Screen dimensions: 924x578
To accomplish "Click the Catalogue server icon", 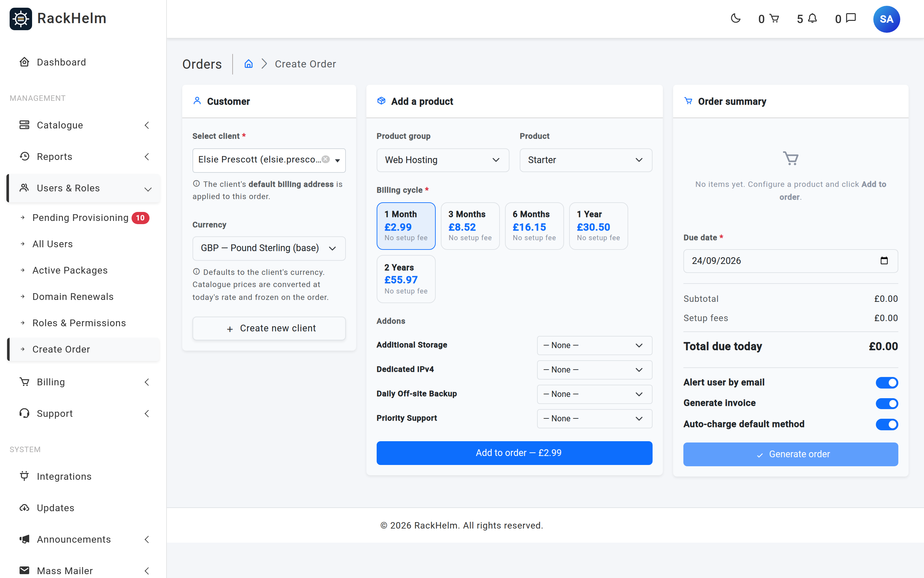I will coord(24,125).
